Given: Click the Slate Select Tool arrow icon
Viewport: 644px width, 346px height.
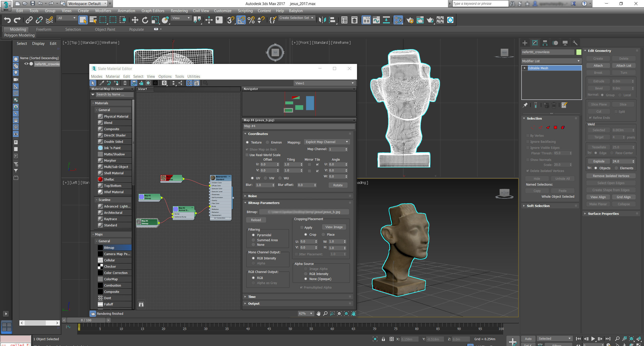Looking at the screenshot, I should tap(93, 83).
